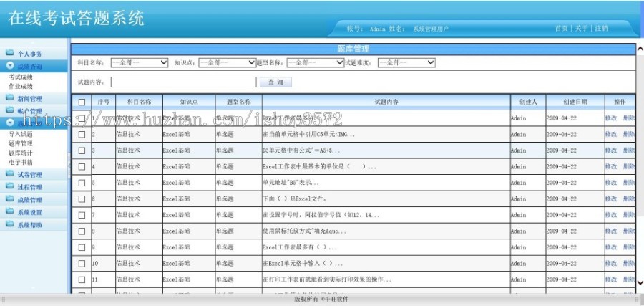The width and height of the screenshot is (644, 306).
Task: Click the question text D5单元格中有公式...
Action: pos(301,150)
